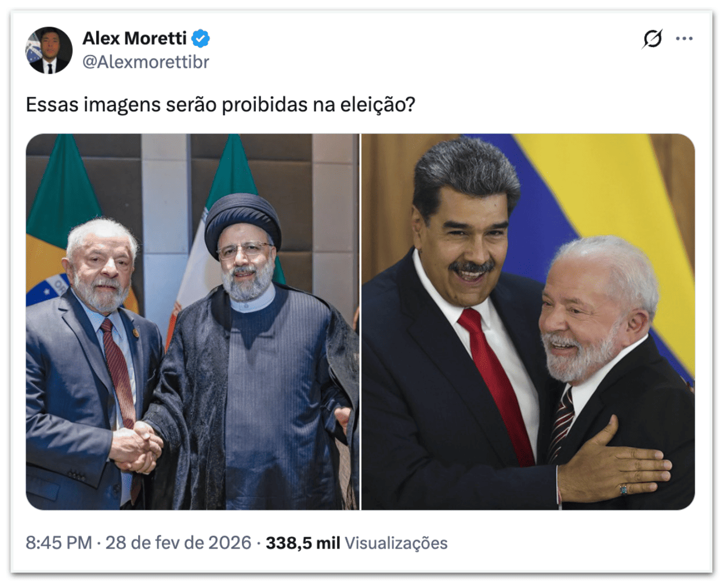Open the Grok explain-post icon

[x=652, y=39]
